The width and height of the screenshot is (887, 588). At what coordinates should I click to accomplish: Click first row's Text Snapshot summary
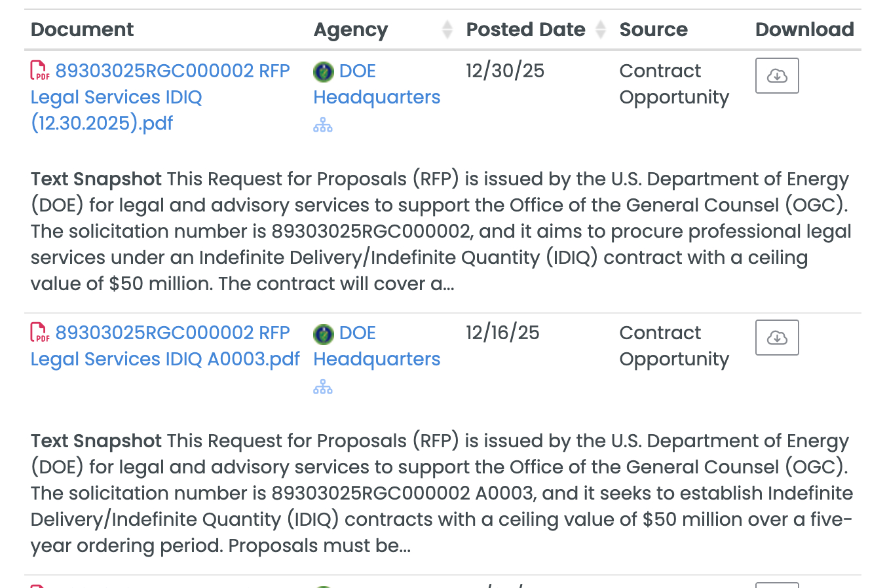[x=439, y=231]
